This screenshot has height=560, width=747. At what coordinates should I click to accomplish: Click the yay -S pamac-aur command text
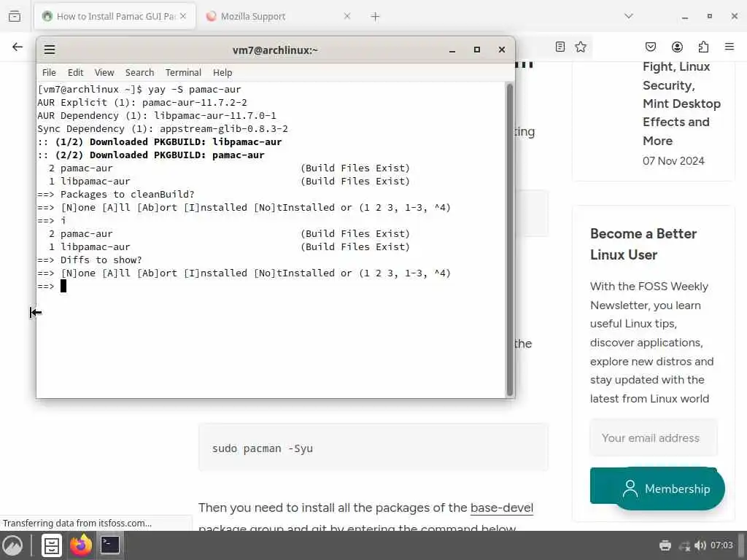[x=194, y=89]
